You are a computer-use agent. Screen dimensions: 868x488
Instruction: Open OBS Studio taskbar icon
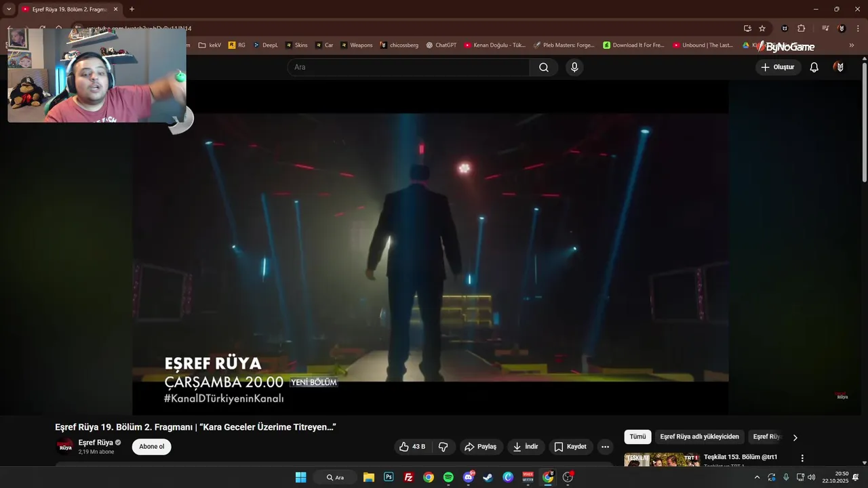point(568,477)
